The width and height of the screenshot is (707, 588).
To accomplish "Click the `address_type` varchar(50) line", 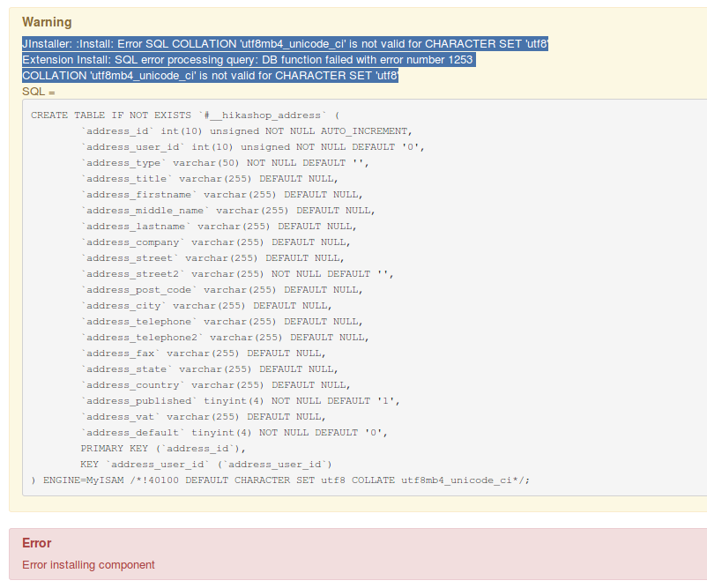I will 225,163.
